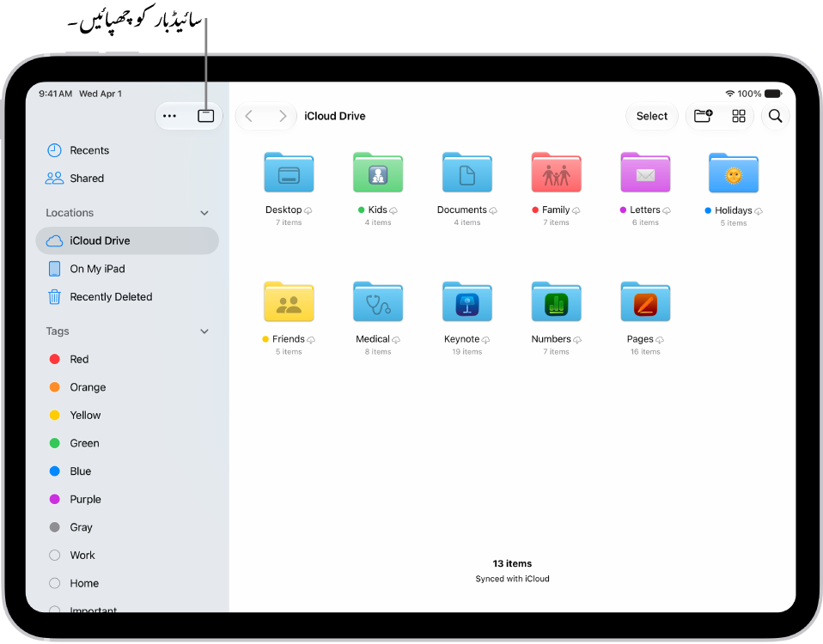
Task: Select iCloud Drive location
Action: (127, 240)
